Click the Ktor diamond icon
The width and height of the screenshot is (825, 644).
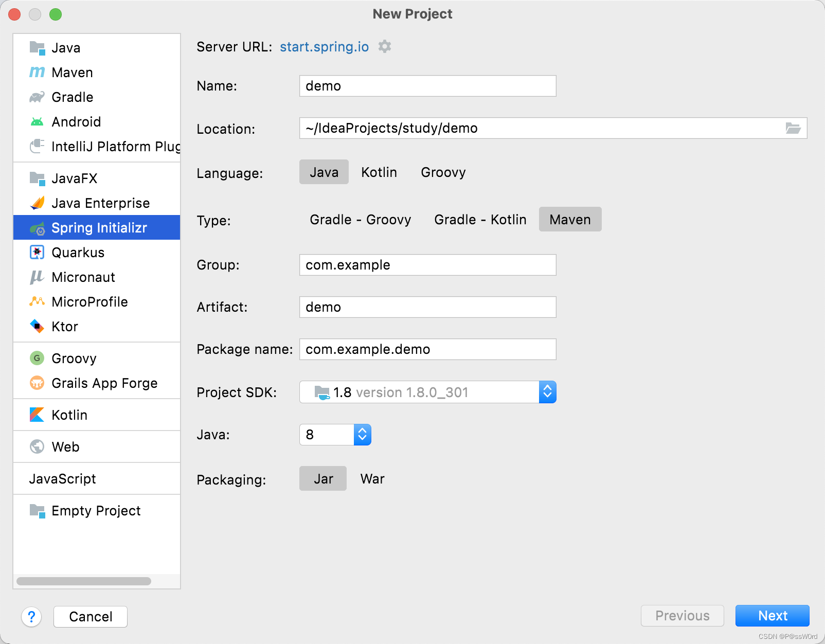click(x=37, y=327)
